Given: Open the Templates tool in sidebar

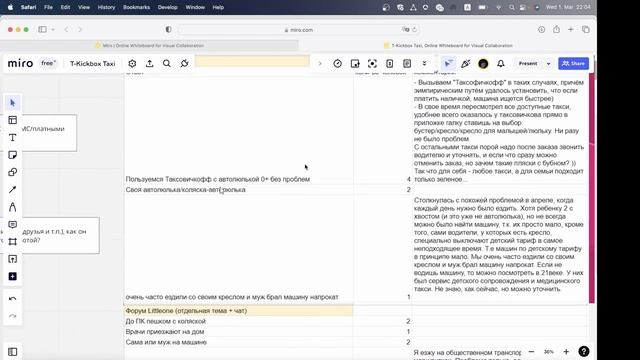Looking at the screenshot, I should pos(13,120).
